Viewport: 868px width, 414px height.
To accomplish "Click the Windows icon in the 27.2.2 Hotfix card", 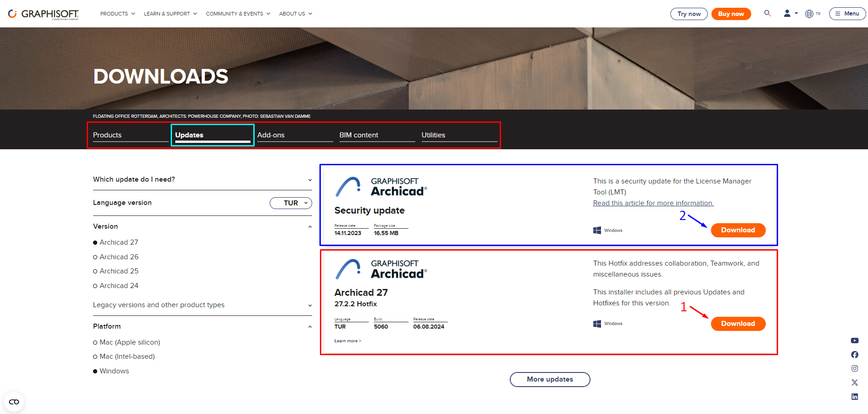I will point(597,324).
